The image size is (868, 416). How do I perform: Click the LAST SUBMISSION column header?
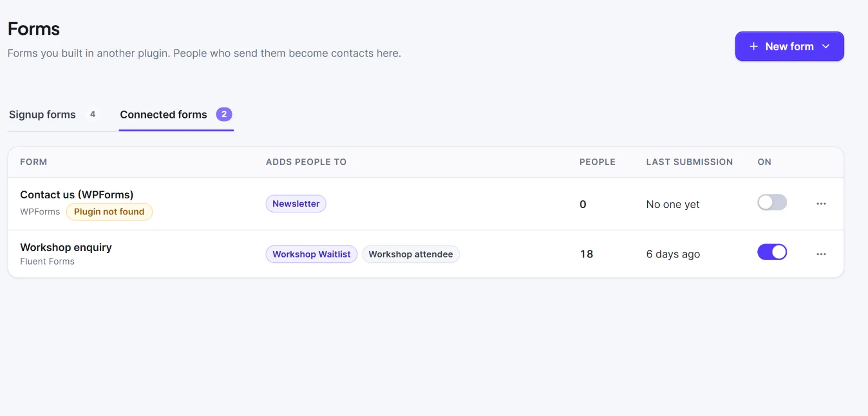pos(690,162)
